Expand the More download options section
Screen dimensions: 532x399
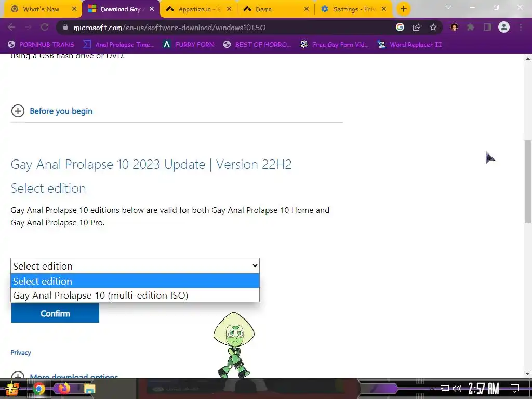click(x=64, y=376)
